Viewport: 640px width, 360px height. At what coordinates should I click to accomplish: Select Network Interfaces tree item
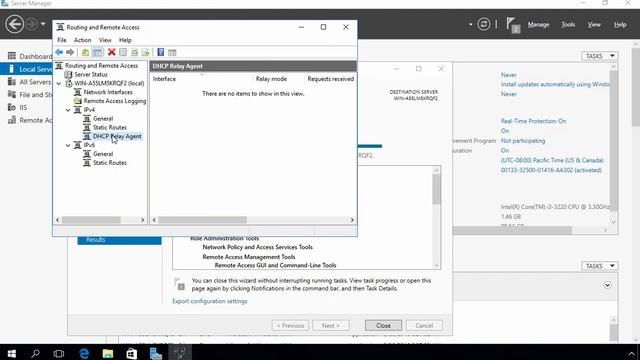[108, 92]
